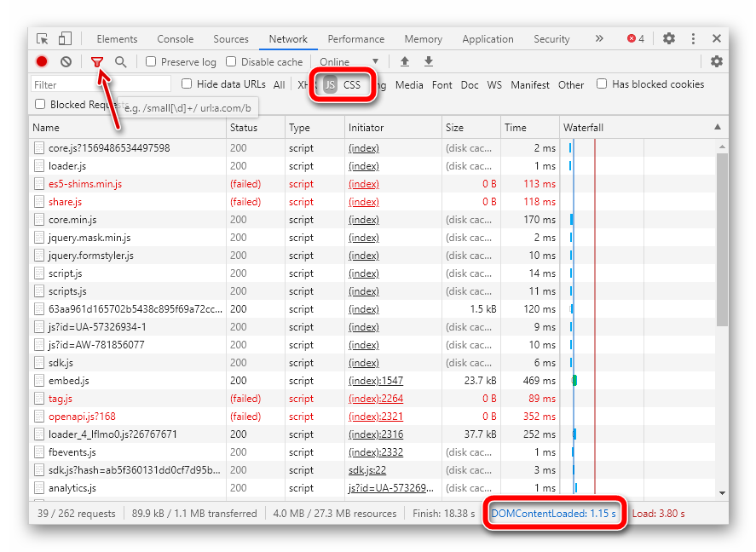Screen dimensions: 756x552
Task: Close the DevTools panel
Action: (x=717, y=38)
